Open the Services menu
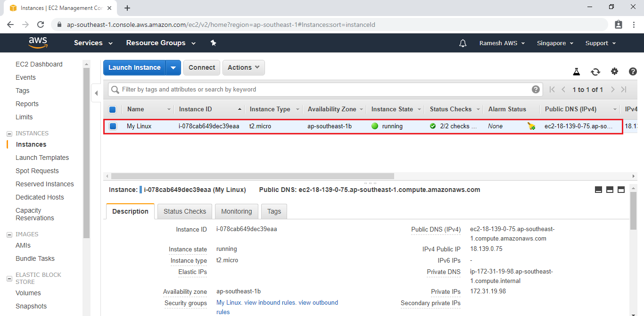Viewport: 644px width, 316px height. pyautogui.click(x=93, y=43)
